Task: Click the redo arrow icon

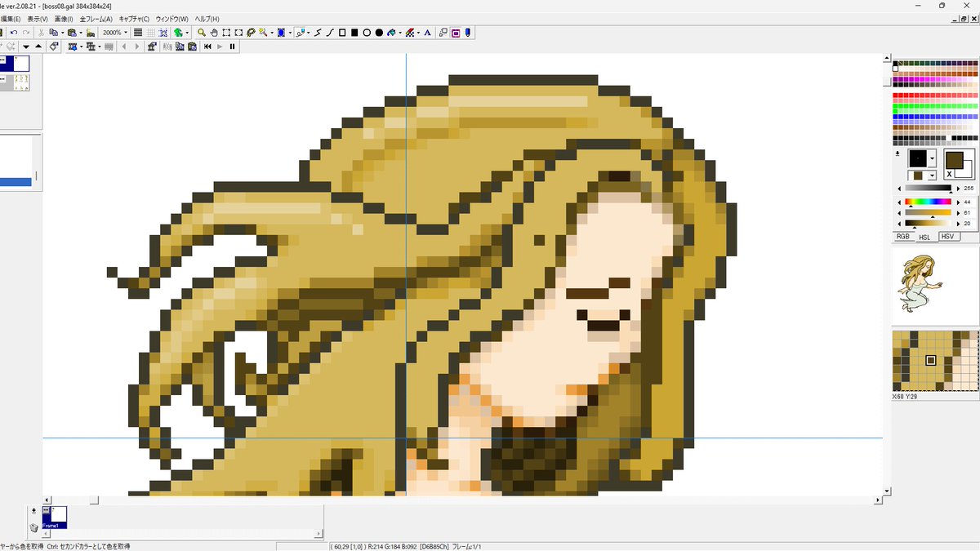Action: pos(26,33)
